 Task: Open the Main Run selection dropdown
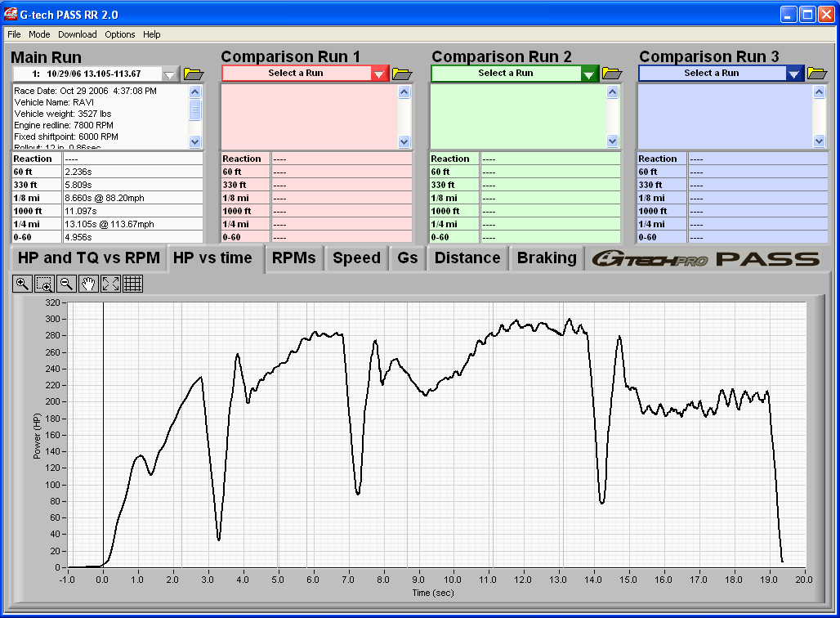(169, 74)
